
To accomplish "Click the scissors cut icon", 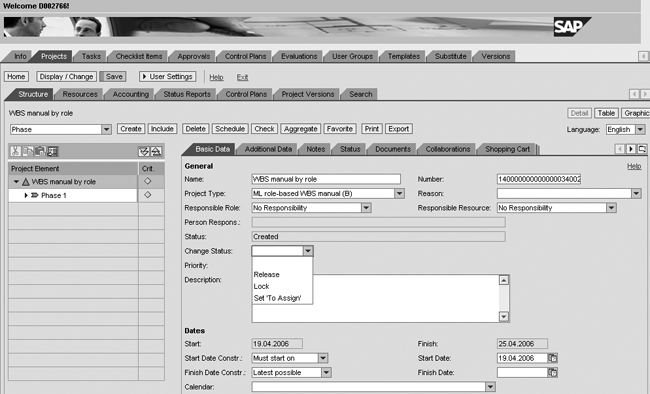I will tap(15, 151).
